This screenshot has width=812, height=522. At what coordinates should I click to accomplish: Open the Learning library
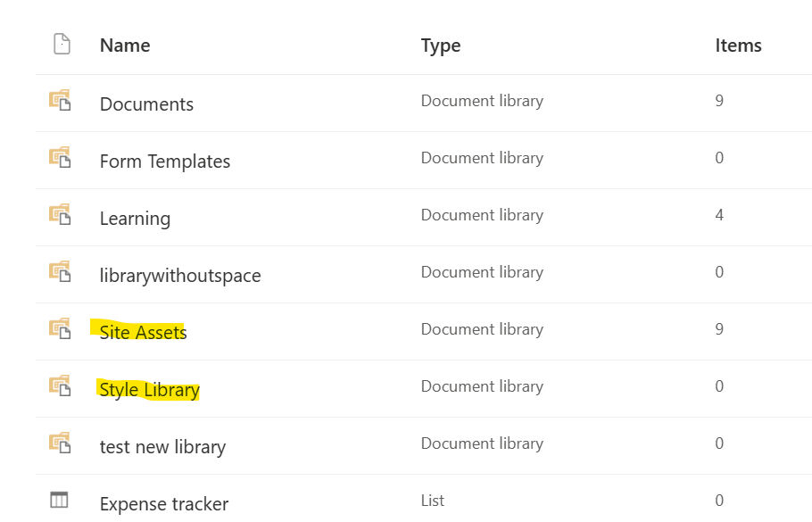135,219
